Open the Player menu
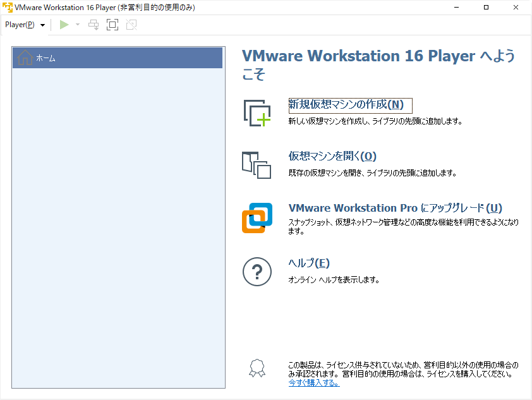The width and height of the screenshot is (532, 400). click(x=20, y=25)
